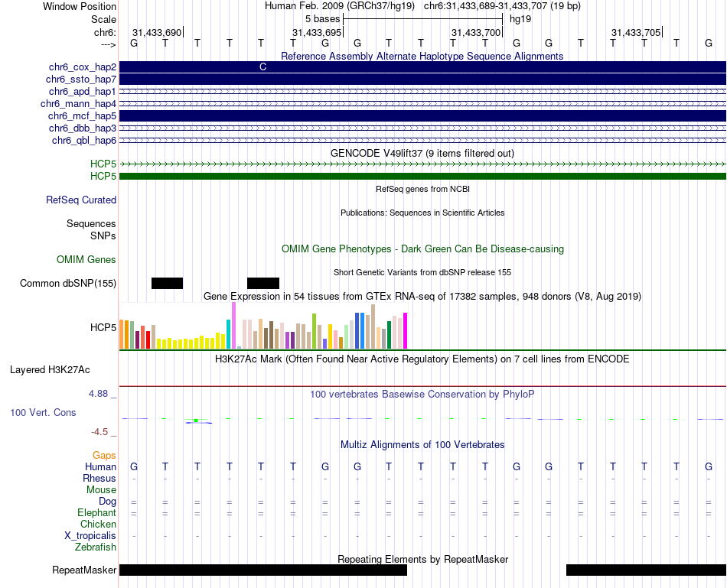Click the magenta last GTEx expression bar

406,331
